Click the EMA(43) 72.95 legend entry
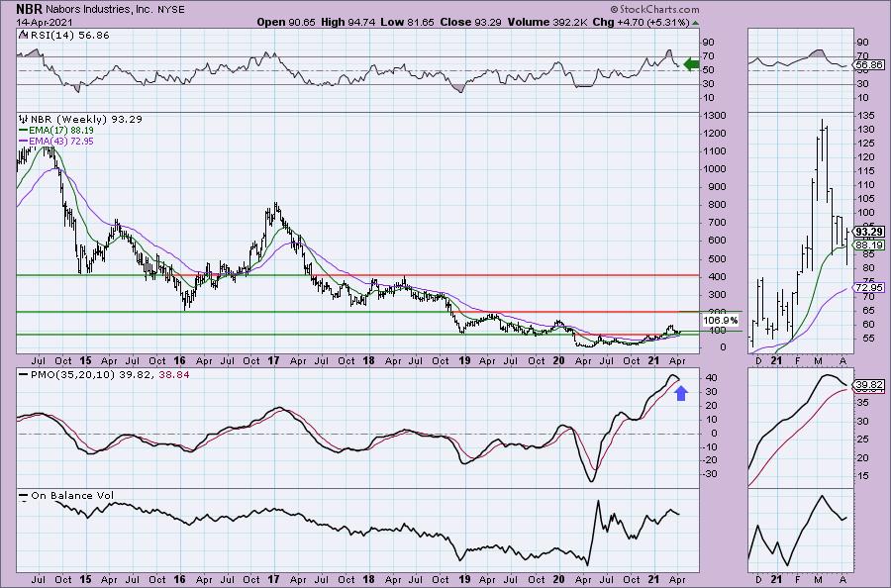 61,141
